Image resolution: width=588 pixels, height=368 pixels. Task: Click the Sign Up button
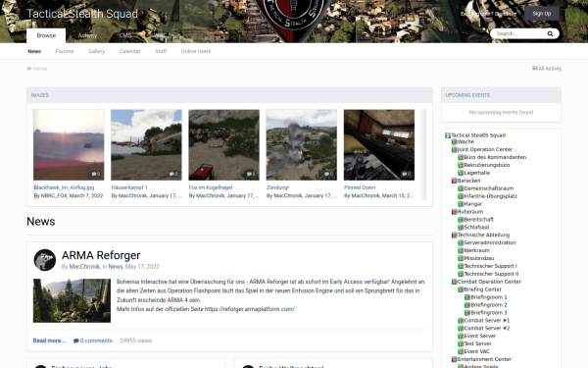542,14
